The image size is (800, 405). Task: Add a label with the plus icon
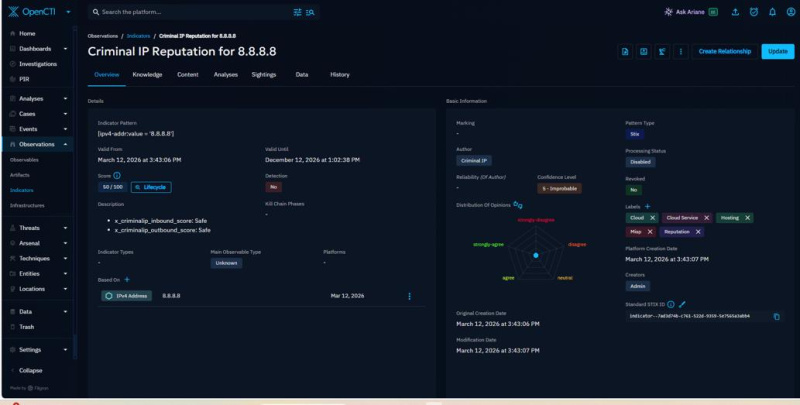[647, 207]
